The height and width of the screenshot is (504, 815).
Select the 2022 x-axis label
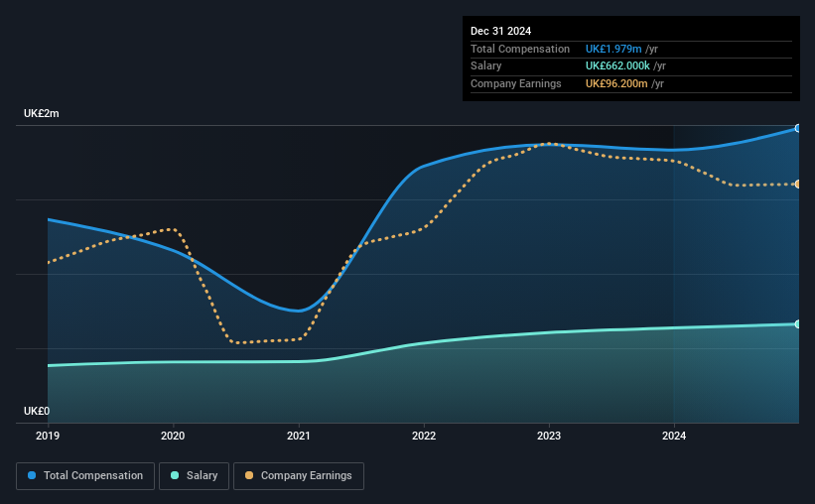[424, 436]
